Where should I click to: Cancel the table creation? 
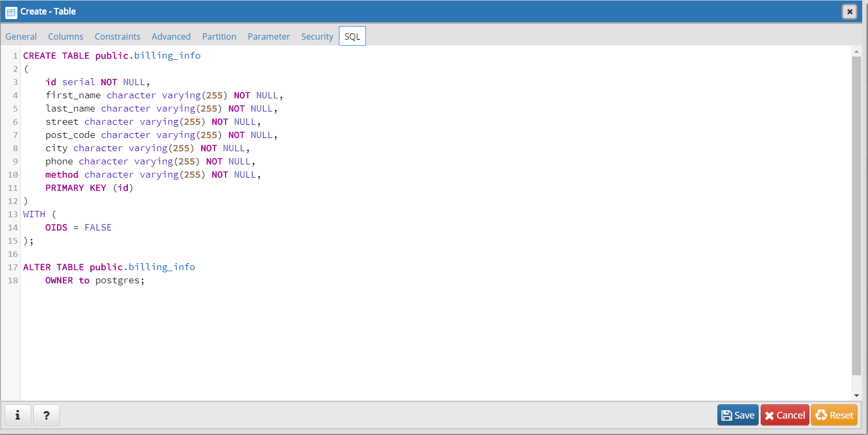785,415
